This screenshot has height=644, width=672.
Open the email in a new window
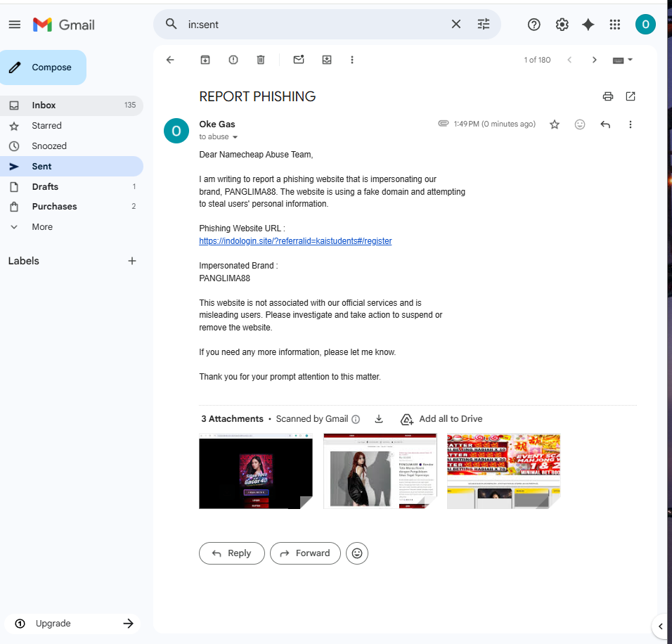click(631, 96)
